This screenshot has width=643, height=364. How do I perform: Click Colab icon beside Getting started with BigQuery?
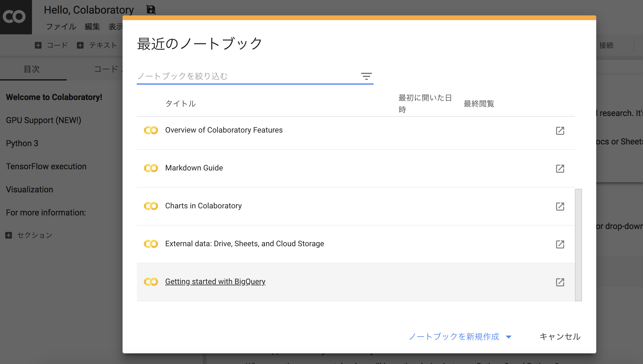pyautogui.click(x=151, y=282)
